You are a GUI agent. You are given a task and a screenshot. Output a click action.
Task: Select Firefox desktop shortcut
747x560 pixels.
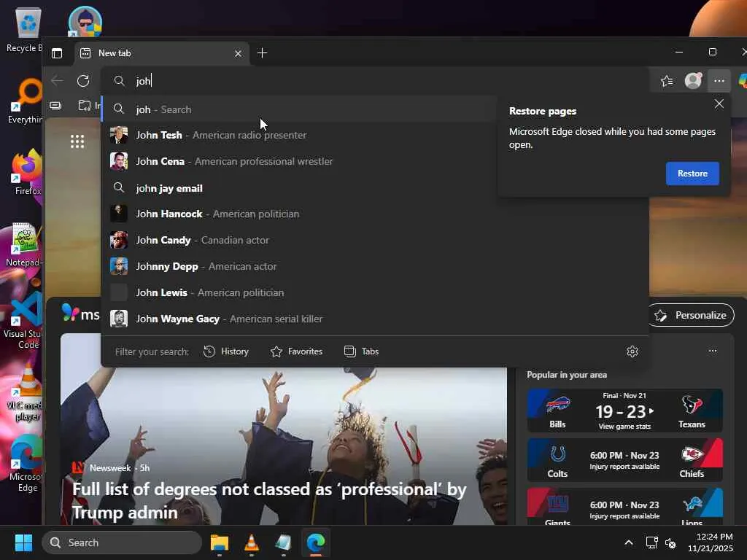[x=27, y=172]
